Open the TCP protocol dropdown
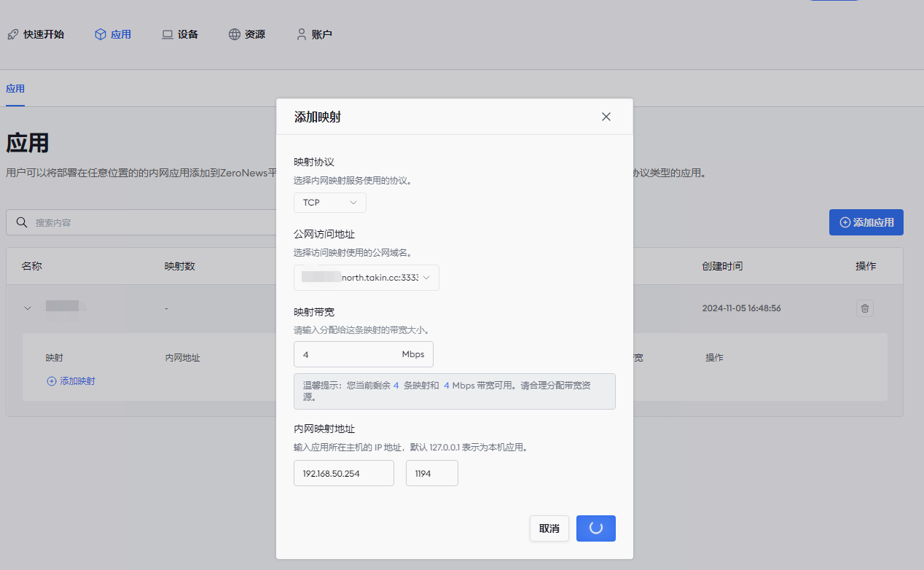Image resolution: width=924 pixels, height=570 pixels. pyautogui.click(x=330, y=203)
